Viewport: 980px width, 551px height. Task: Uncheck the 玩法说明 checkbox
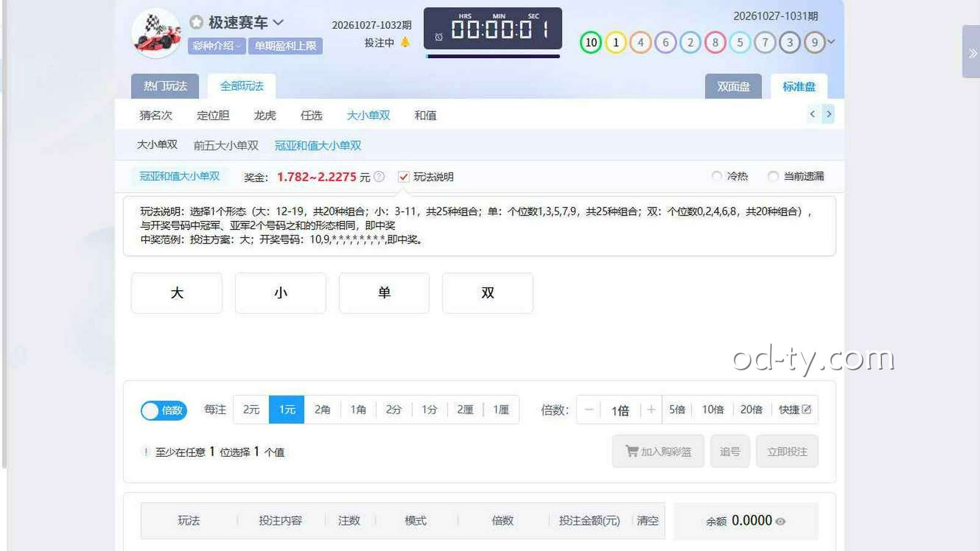tap(404, 177)
